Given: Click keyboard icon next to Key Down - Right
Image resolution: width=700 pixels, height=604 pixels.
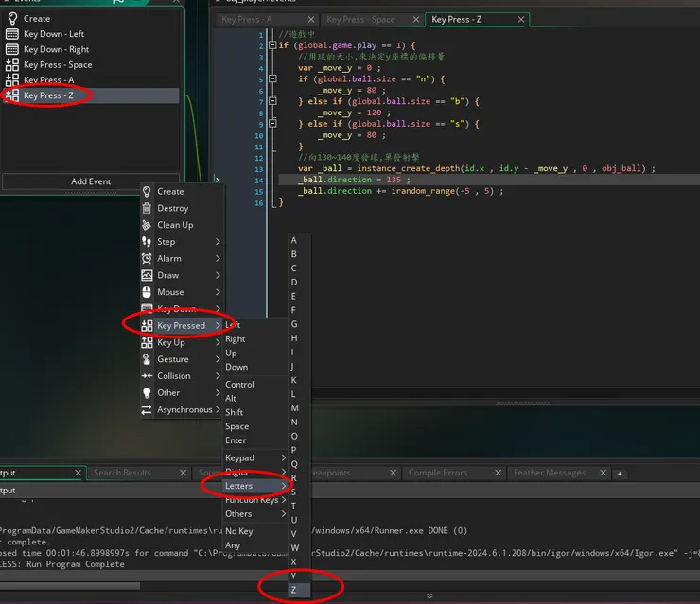Looking at the screenshot, I should click(x=12, y=49).
